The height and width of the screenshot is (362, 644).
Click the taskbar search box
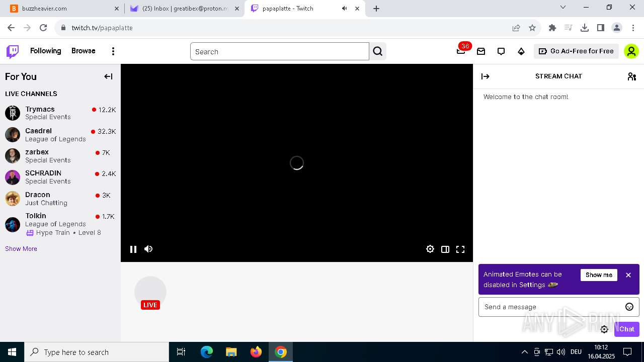[97, 352]
